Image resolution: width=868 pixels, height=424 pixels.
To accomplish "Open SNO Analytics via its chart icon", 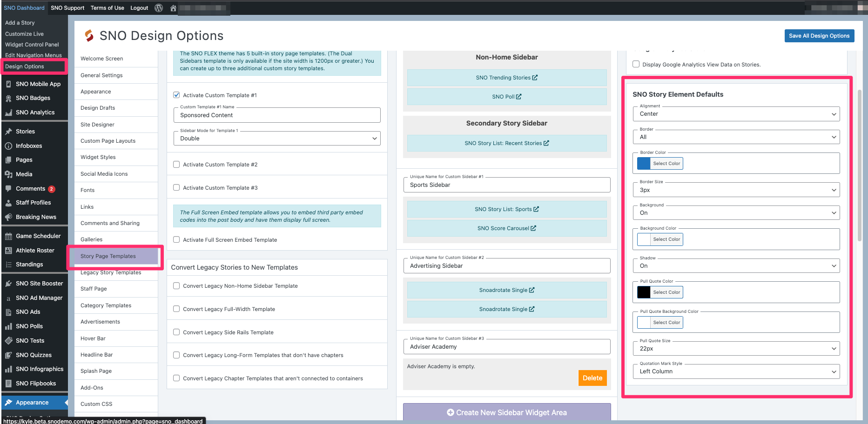I will (8, 113).
